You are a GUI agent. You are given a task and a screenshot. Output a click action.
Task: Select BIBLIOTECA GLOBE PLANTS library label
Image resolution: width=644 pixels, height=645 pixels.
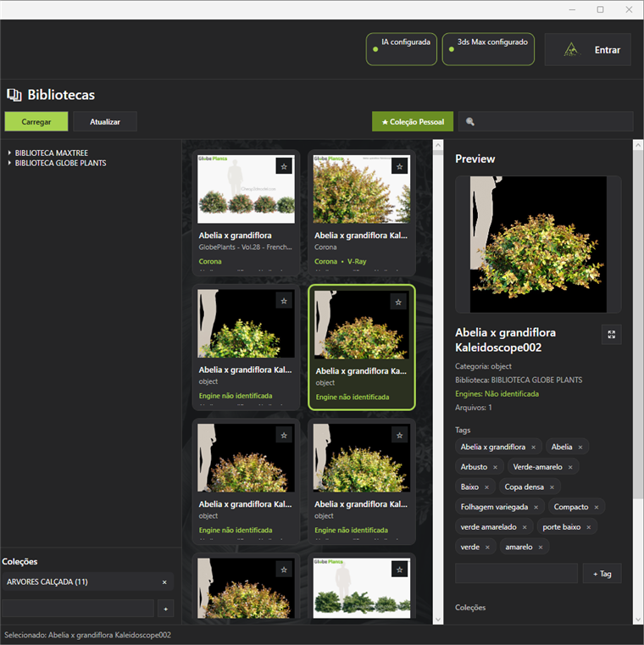60,163
